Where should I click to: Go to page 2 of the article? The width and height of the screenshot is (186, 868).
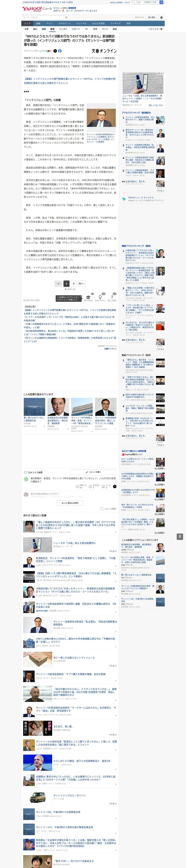point(74,283)
